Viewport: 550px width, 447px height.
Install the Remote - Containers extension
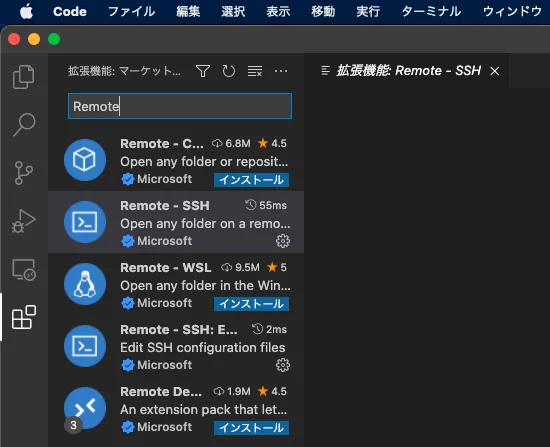(251, 180)
